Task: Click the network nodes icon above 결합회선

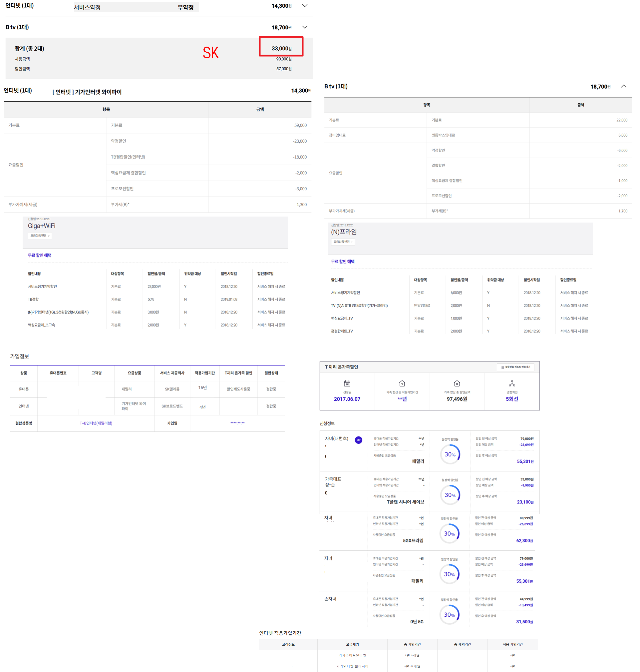Action: coord(512,383)
